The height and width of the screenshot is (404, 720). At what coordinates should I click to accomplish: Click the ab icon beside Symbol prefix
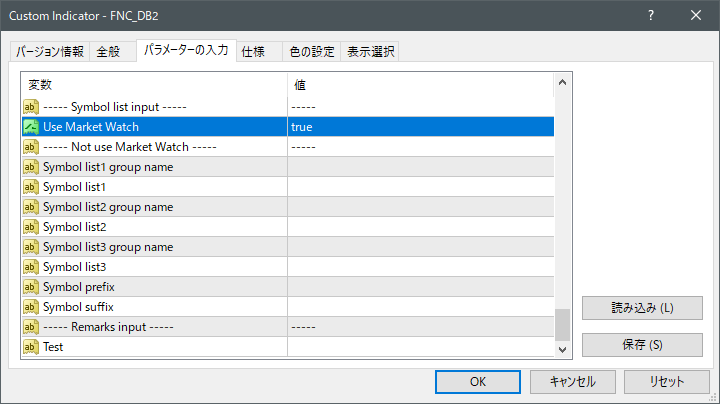coord(31,287)
